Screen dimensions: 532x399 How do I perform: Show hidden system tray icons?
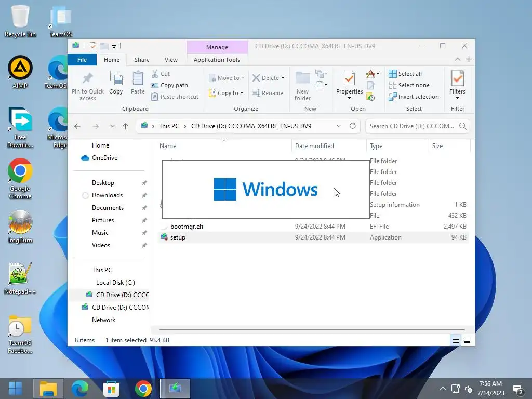(x=443, y=389)
